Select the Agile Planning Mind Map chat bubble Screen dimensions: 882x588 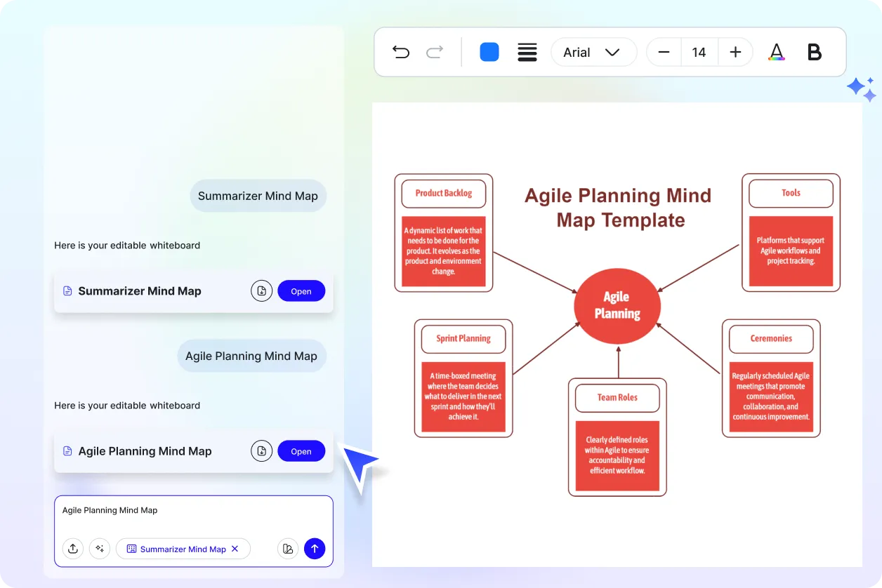coord(251,356)
